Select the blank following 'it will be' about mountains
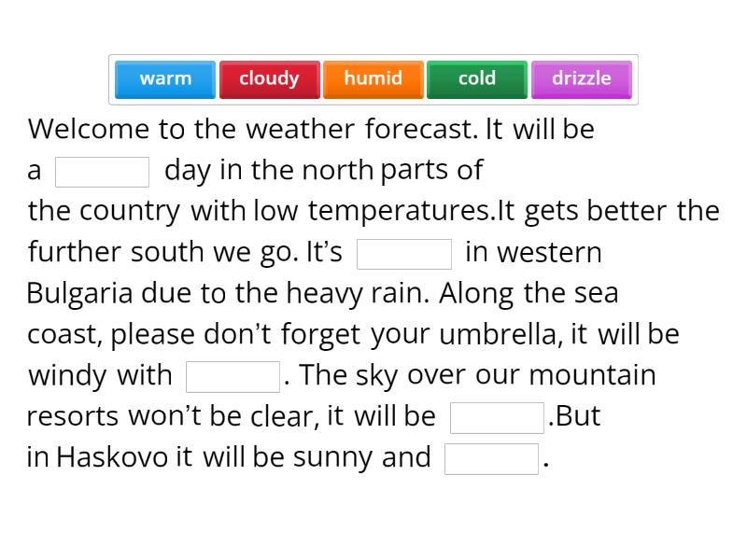747x560 pixels. pyautogui.click(x=498, y=416)
